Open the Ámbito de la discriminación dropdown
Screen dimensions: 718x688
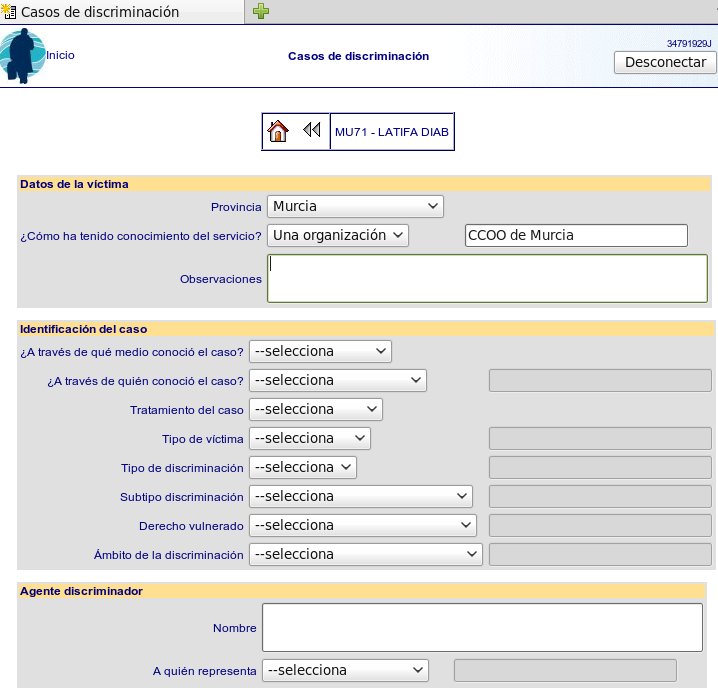click(x=366, y=554)
